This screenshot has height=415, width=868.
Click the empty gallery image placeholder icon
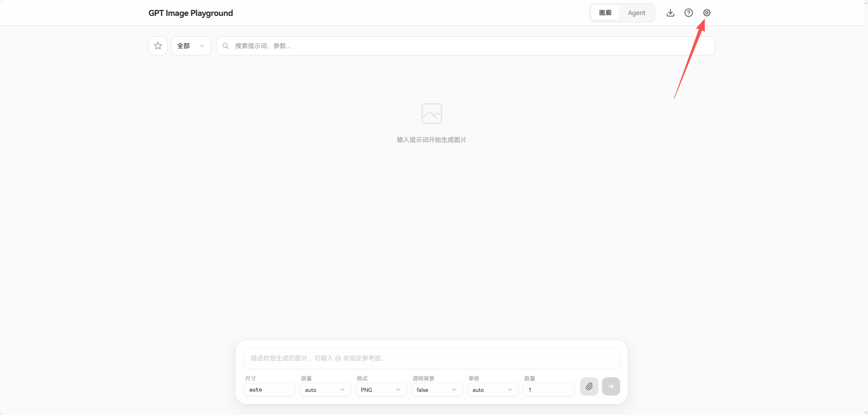(432, 114)
